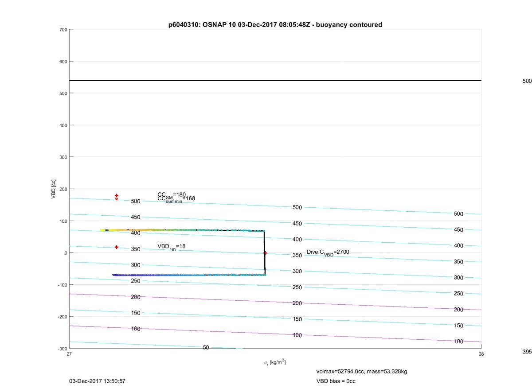Select the y-axis tick label -300
532x392 pixels.
pyautogui.click(x=63, y=349)
